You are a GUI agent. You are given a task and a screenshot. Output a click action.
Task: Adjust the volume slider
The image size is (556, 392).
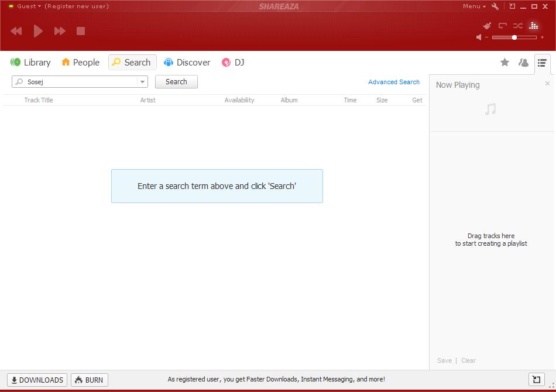tap(514, 37)
